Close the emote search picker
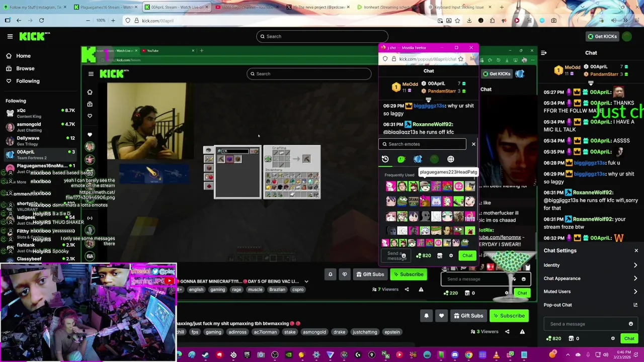Image resolution: width=644 pixels, height=362 pixels. [473, 144]
